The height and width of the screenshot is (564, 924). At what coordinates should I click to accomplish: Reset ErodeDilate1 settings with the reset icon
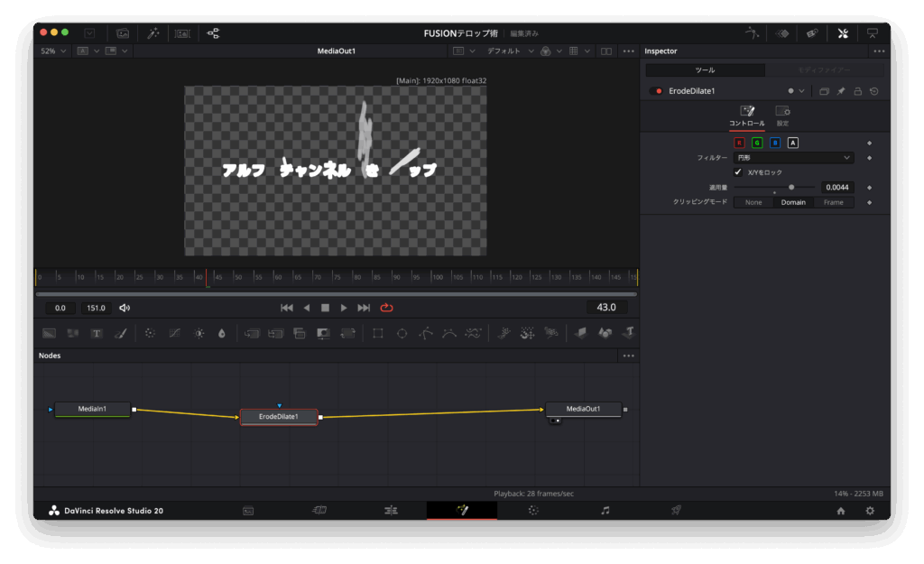[x=873, y=91]
